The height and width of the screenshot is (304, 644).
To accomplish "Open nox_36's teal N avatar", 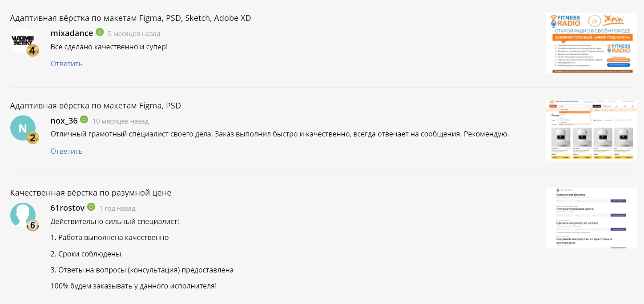I will (21, 128).
